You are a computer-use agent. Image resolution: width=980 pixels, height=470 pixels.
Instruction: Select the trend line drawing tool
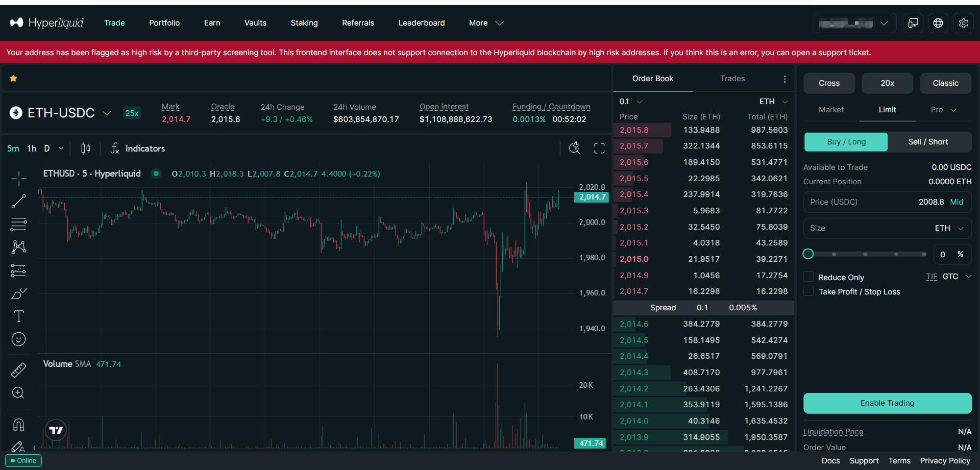point(19,202)
